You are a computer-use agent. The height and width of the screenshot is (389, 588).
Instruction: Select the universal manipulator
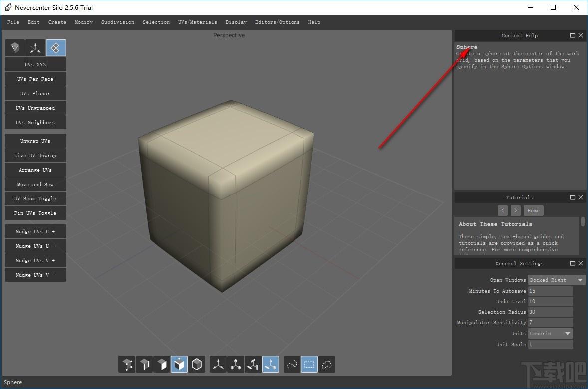(x=271, y=364)
